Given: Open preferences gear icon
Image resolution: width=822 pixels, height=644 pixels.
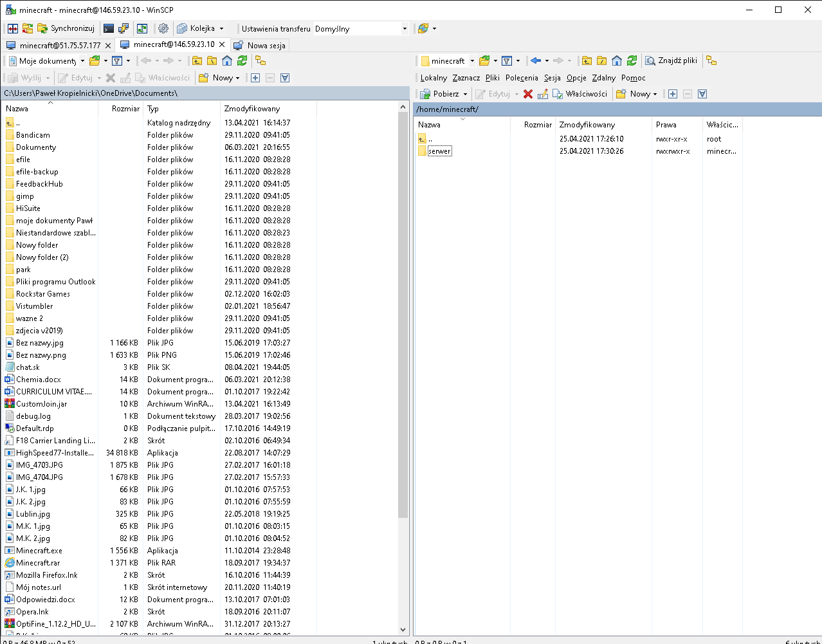Looking at the screenshot, I should 163,28.
